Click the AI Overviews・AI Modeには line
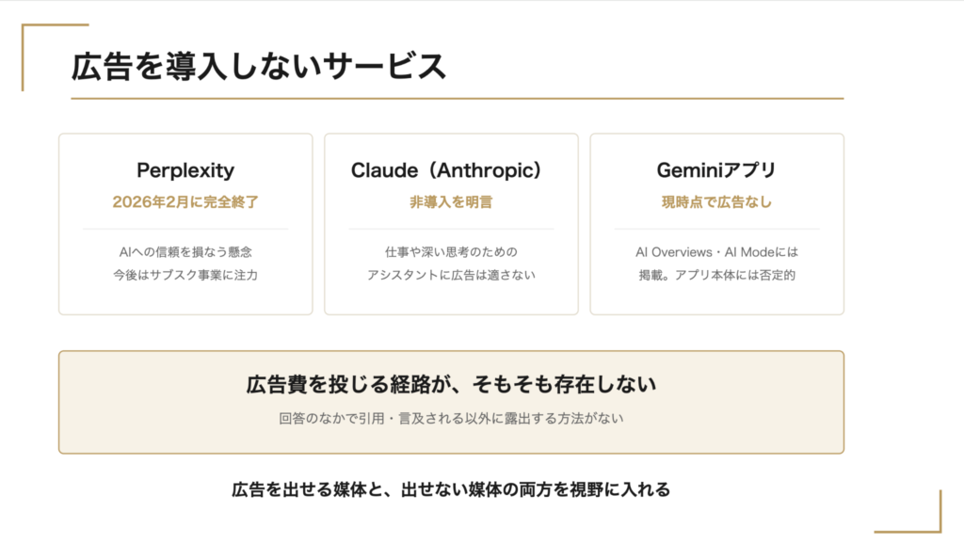The image size is (964, 560). click(x=716, y=252)
